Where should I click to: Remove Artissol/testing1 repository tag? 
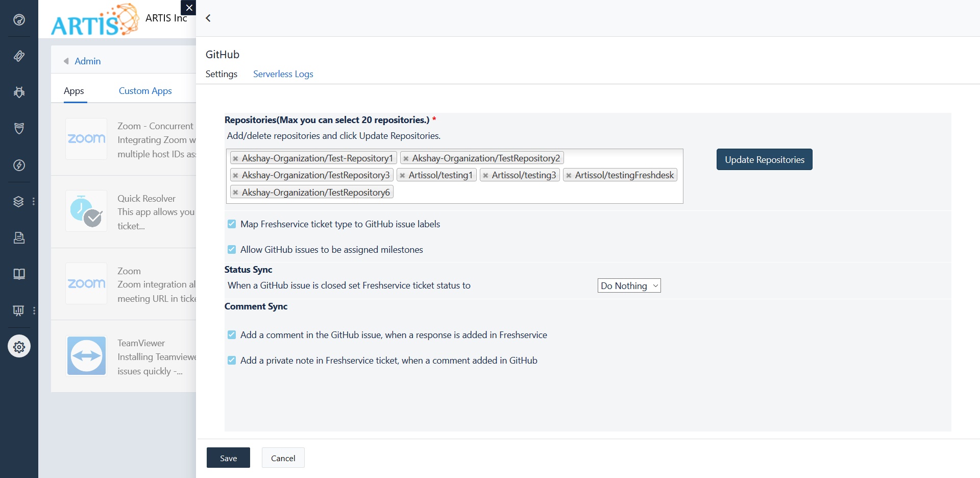pos(402,176)
